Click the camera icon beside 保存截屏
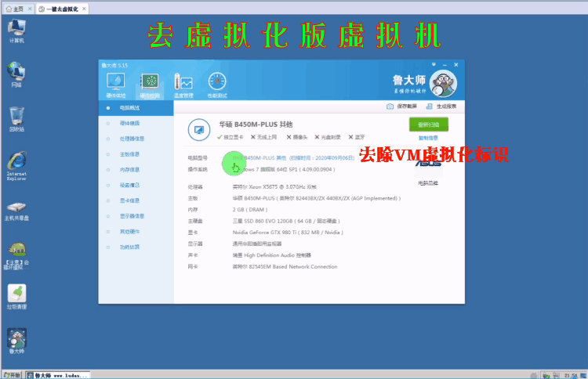The image size is (588, 379). [390, 106]
